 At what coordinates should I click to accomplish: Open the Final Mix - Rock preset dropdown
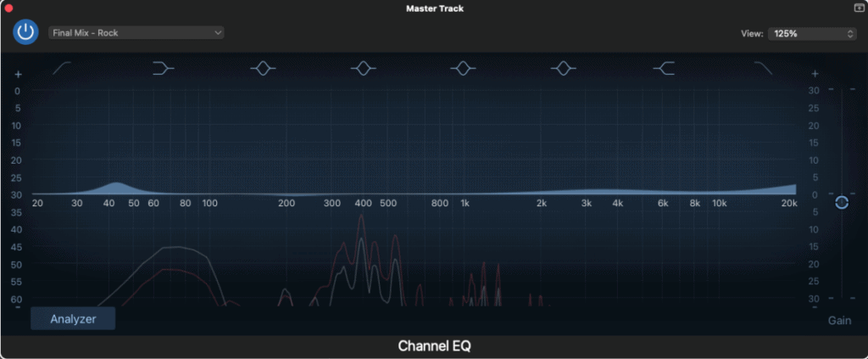136,33
